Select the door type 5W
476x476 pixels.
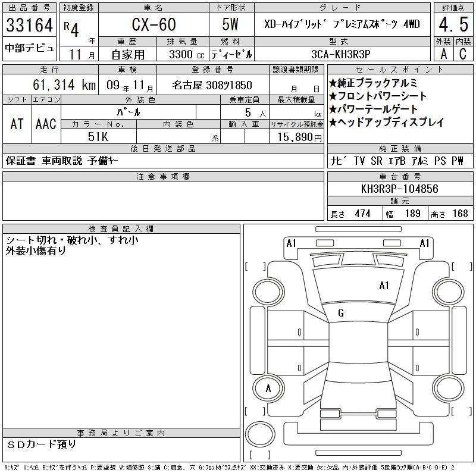tap(230, 24)
